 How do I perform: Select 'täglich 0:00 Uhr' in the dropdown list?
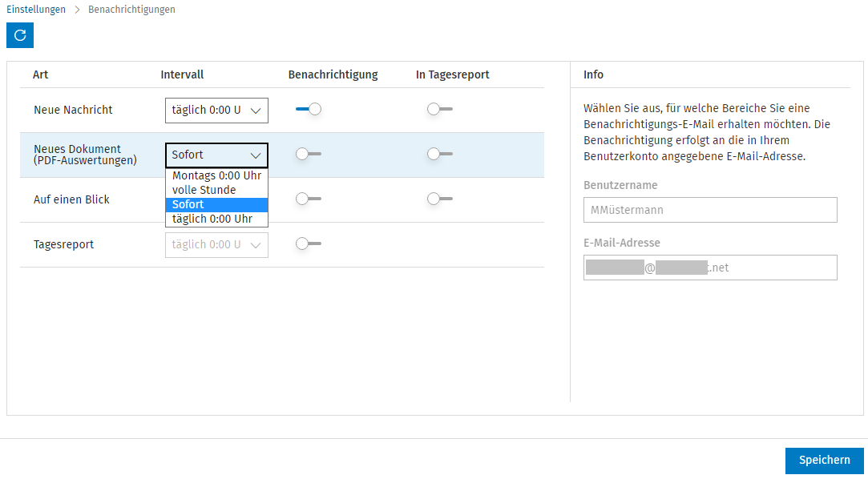pyautogui.click(x=216, y=219)
